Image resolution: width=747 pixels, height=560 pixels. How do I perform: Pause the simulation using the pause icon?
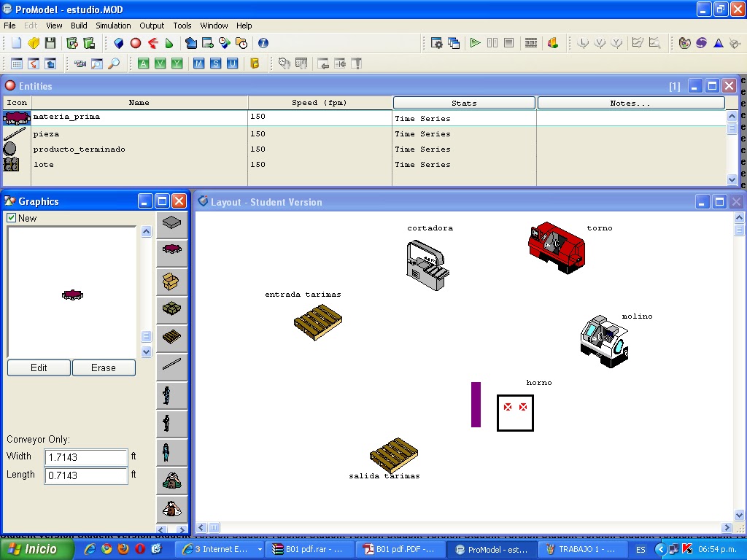(492, 42)
